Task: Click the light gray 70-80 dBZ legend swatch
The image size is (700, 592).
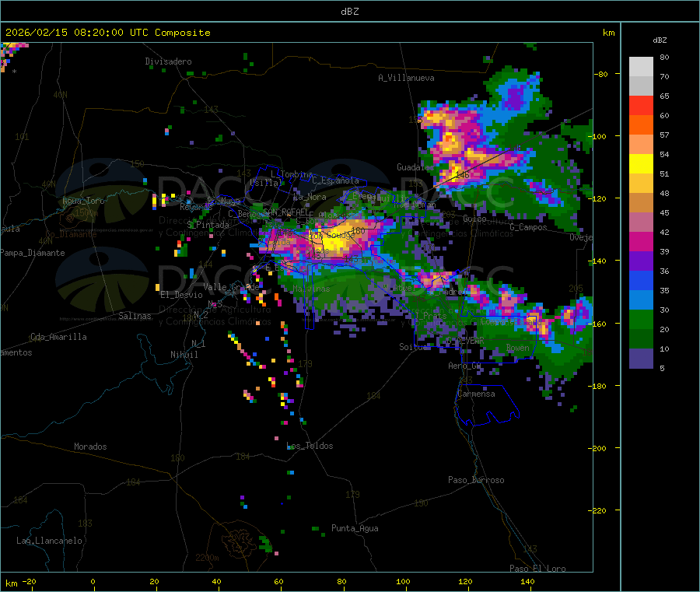Action: [x=641, y=67]
